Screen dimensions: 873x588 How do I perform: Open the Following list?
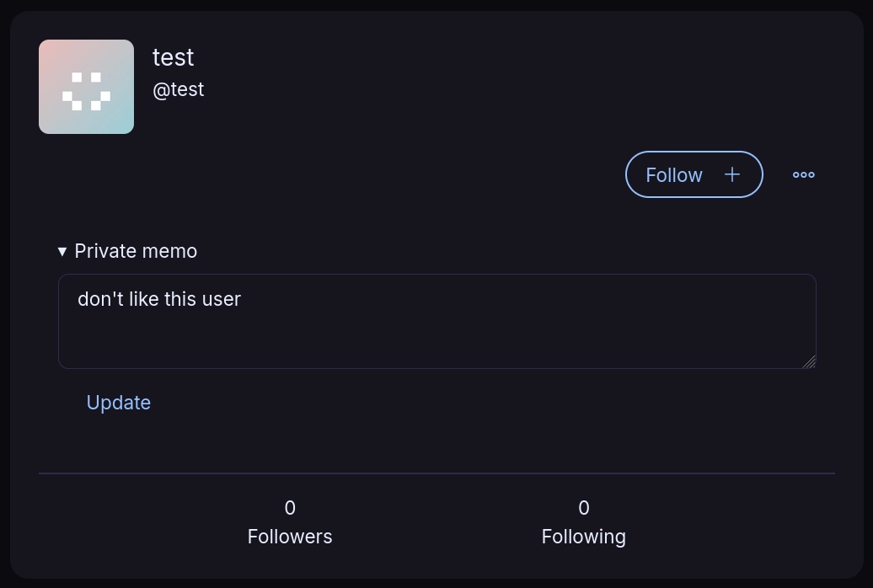[583, 536]
